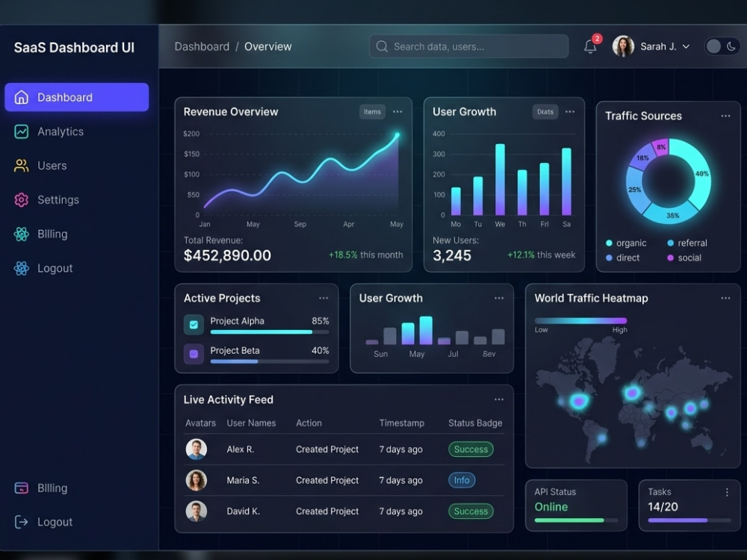Screen dimensions: 747x560
Task: Open Tasks card vertical dots menu
Action: 727,492
